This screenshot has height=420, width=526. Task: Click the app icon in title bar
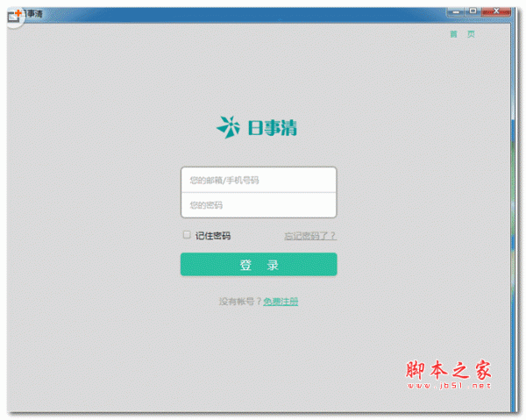click(15, 15)
